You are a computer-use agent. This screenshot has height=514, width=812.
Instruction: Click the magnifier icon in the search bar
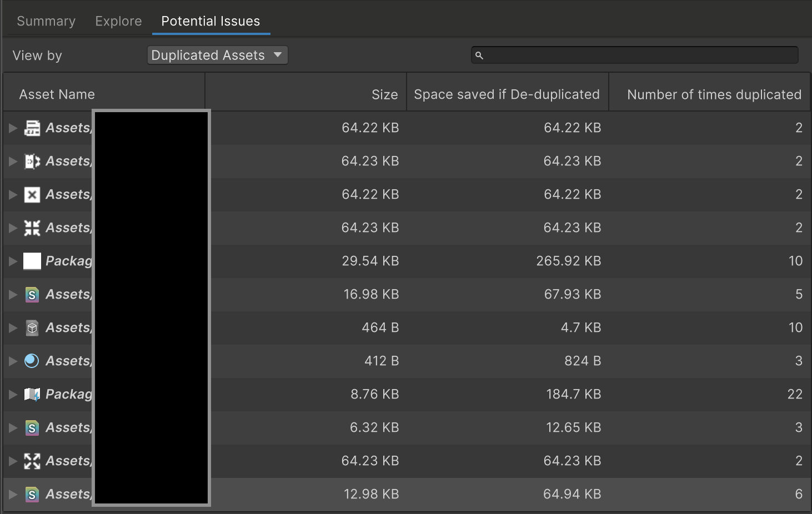(479, 55)
